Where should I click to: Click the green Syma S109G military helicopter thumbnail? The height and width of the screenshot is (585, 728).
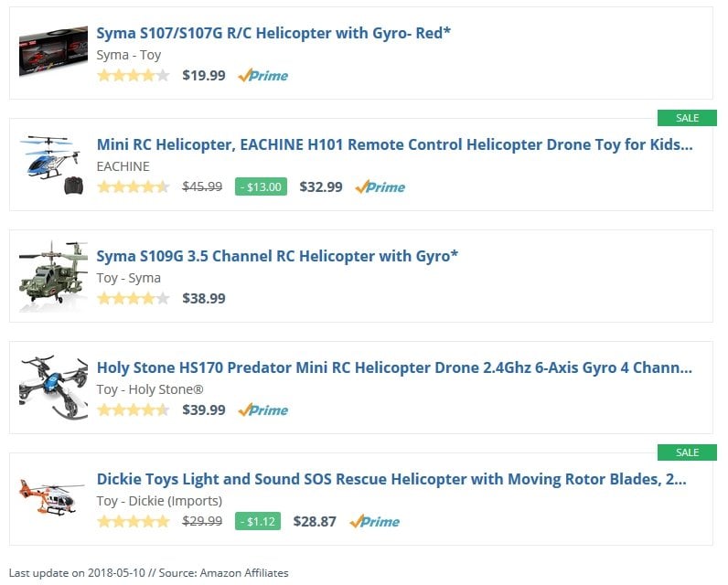tap(53, 276)
